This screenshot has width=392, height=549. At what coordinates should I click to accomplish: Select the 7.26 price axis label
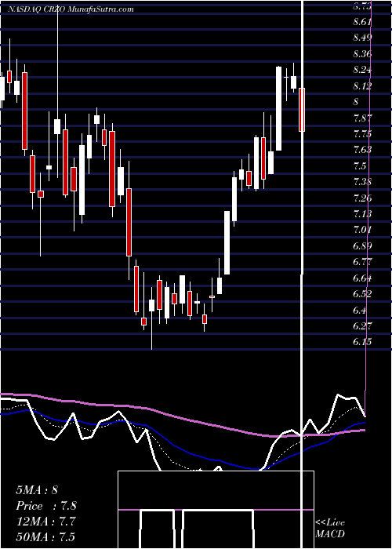point(362,198)
